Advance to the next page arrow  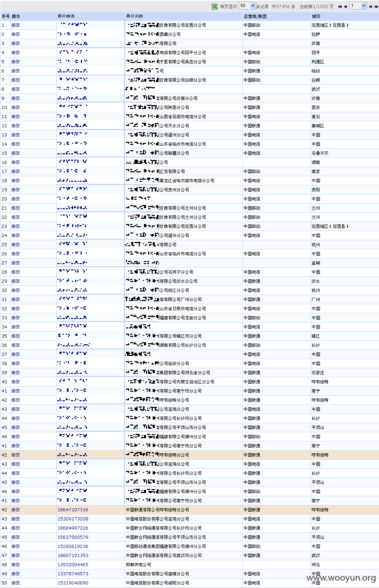[371, 6]
